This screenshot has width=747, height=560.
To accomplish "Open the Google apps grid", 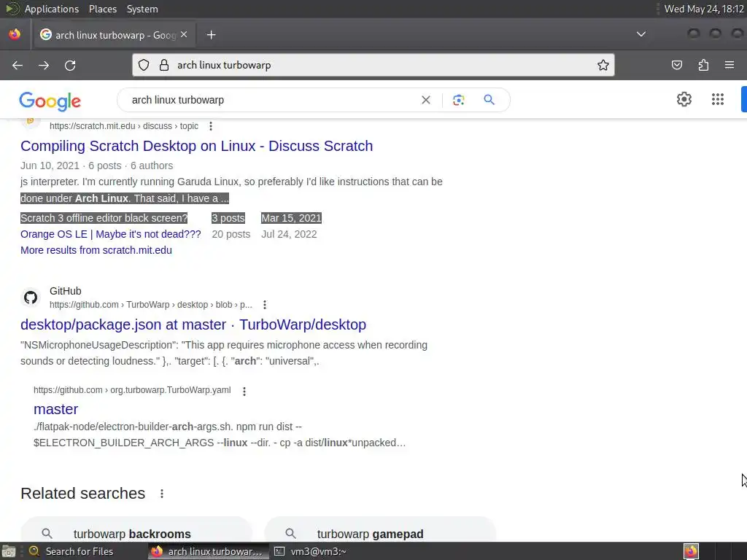I will (718, 99).
